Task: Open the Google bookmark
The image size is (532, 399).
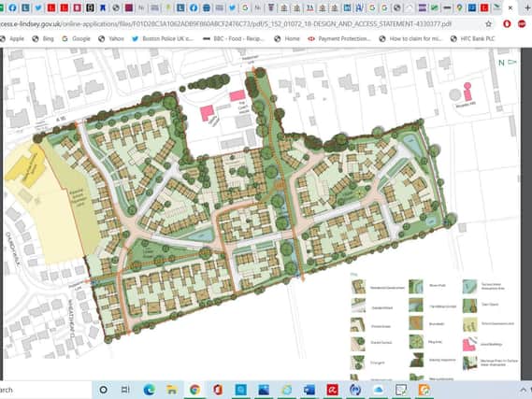Action: (77, 38)
